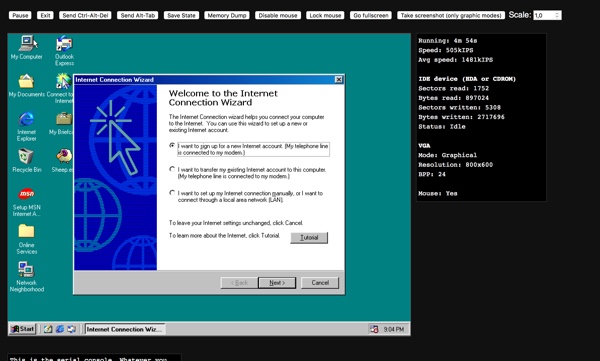
Task: Open the Windows Start menu
Action: click(23, 329)
